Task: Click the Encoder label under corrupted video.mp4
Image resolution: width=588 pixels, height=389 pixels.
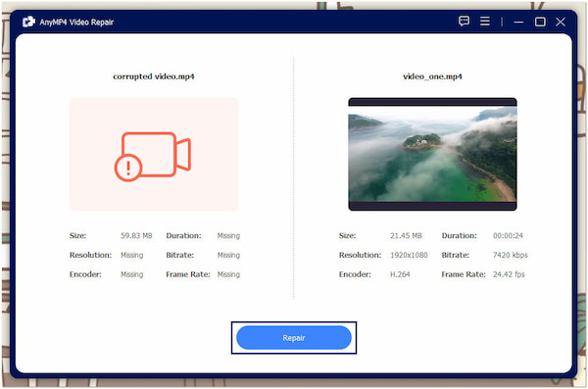Action: point(85,274)
